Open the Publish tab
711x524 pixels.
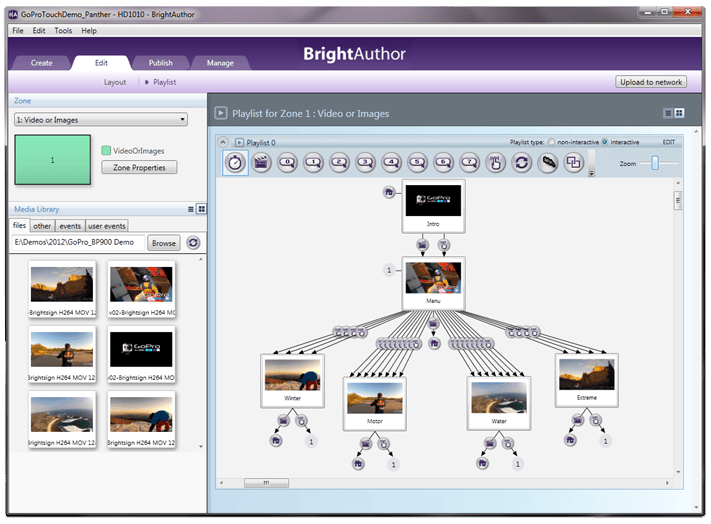[160, 63]
